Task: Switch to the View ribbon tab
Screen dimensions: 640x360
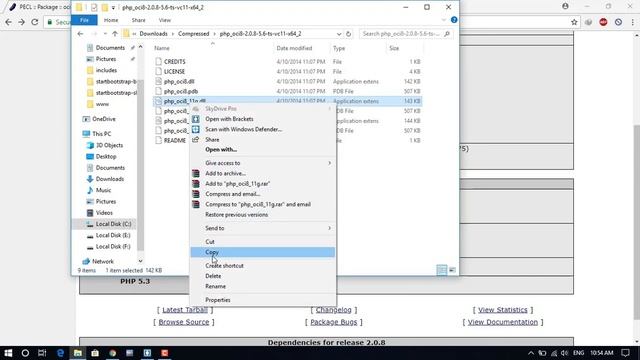Action: 164,20
